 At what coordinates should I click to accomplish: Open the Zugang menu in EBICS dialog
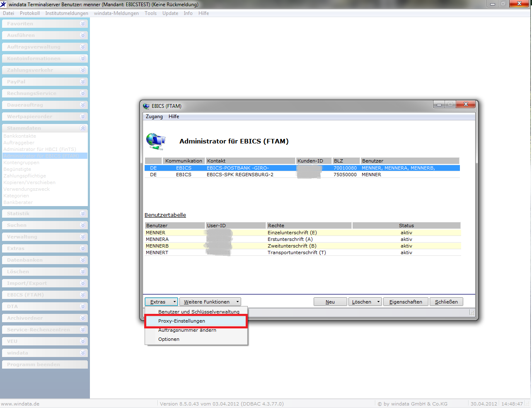tap(154, 117)
